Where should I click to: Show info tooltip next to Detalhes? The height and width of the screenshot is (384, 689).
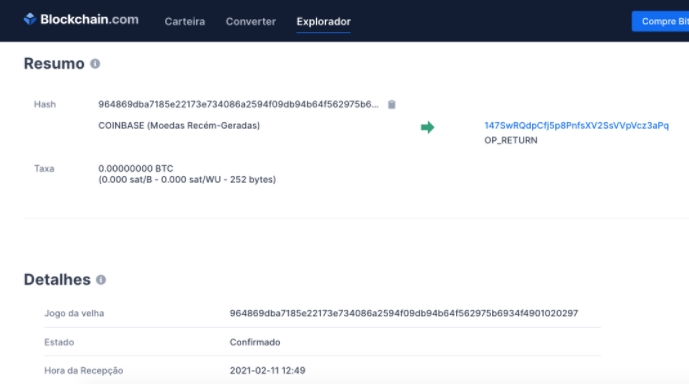(x=101, y=280)
